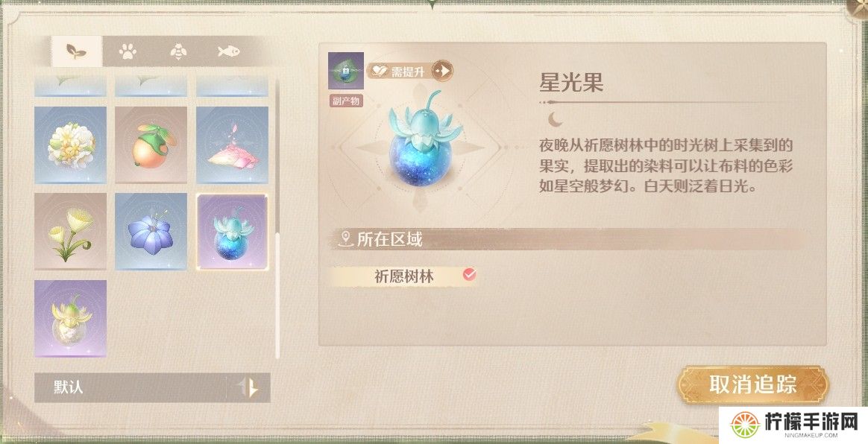Click the 需提升 heart badge
Viewport: 868px width, 444px height.
click(x=400, y=71)
